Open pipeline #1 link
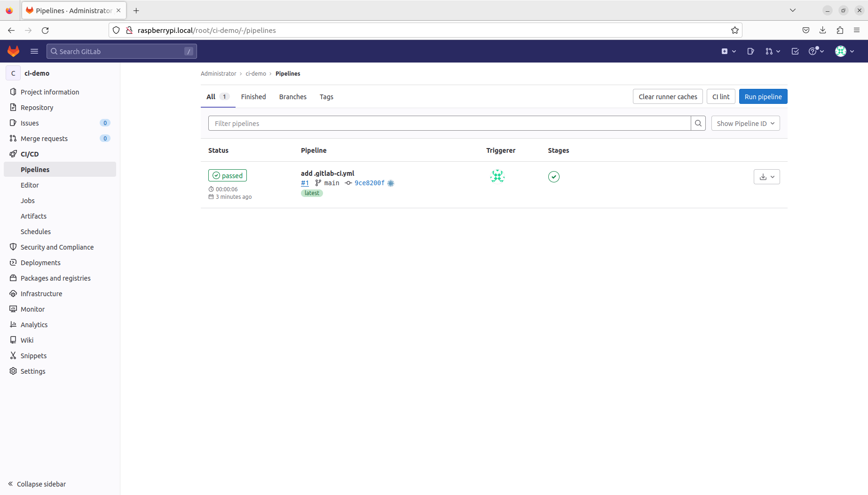This screenshot has width=868, height=495. (305, 183)
